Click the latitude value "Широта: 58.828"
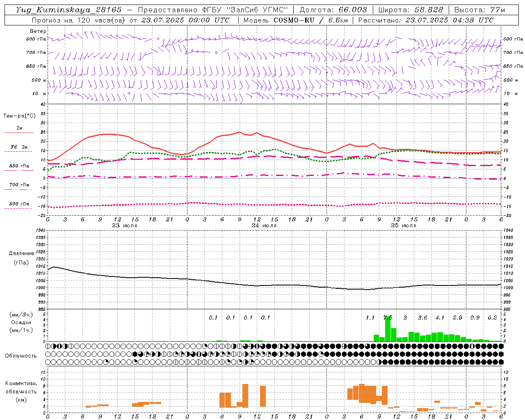525x420 pixels. point(411,10)
